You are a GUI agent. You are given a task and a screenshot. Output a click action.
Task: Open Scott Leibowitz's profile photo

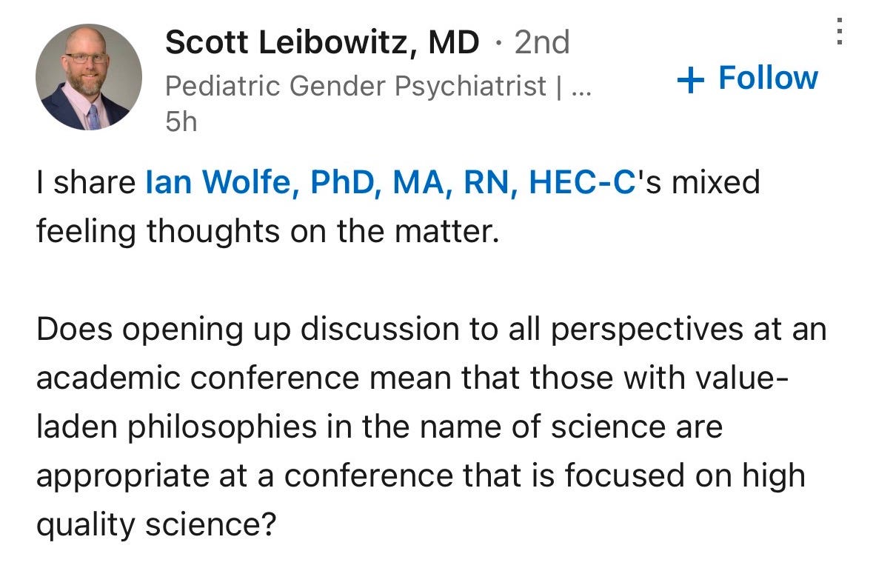pyautogui.click(x=88, y=77)
